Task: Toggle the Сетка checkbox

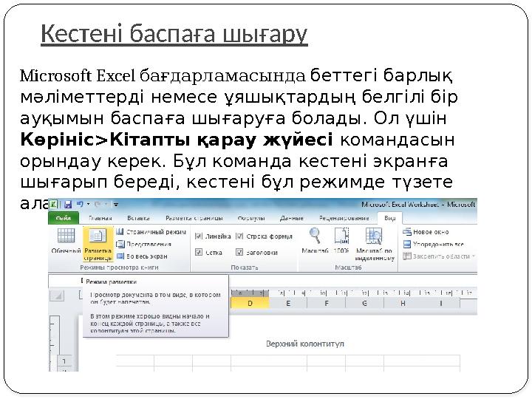Action: coord(199,252)
